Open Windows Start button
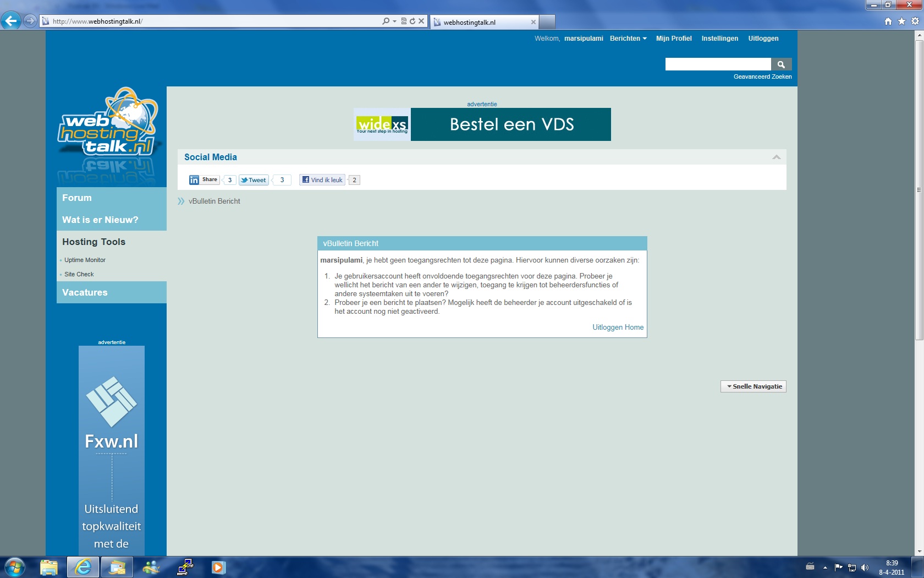924x578 pixels. (14, 567)
